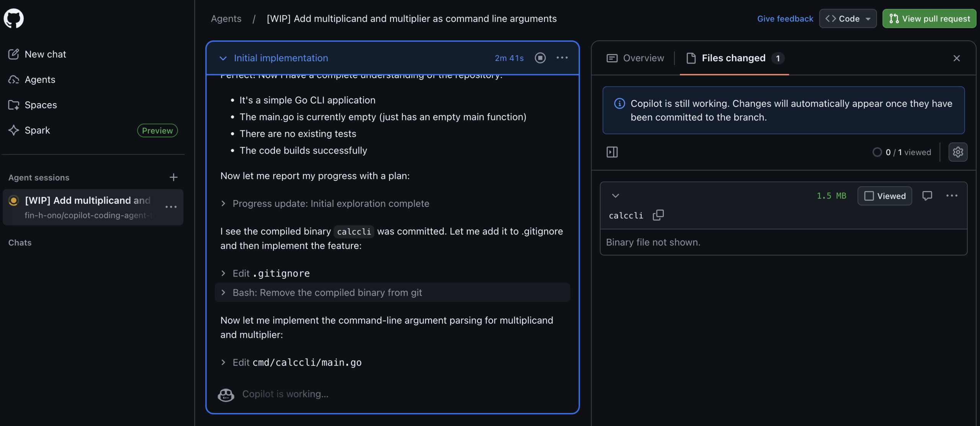
Task: Click the GitHub logo icon
Action: (14, 18)
